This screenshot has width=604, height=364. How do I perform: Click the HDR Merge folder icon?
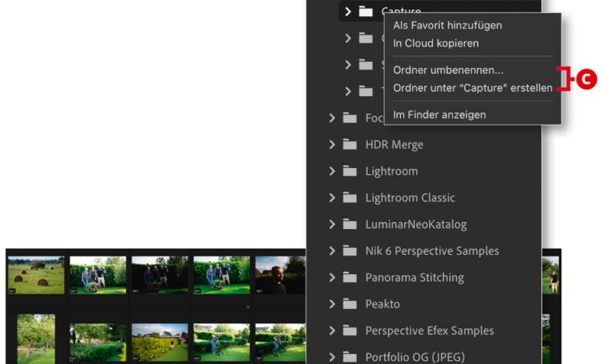pyautogui.click(x=350, y=145)
